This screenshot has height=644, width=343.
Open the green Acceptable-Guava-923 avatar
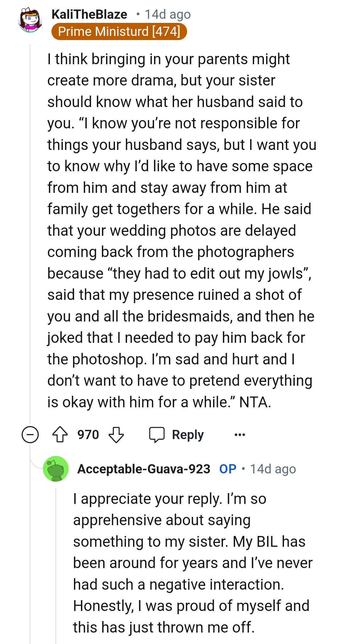click(56, 469)
